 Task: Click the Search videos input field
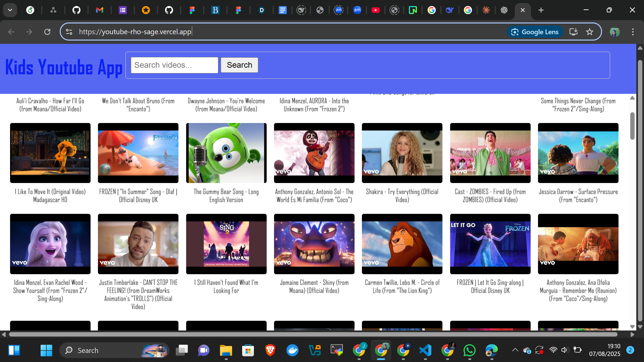tap(174, 65)
